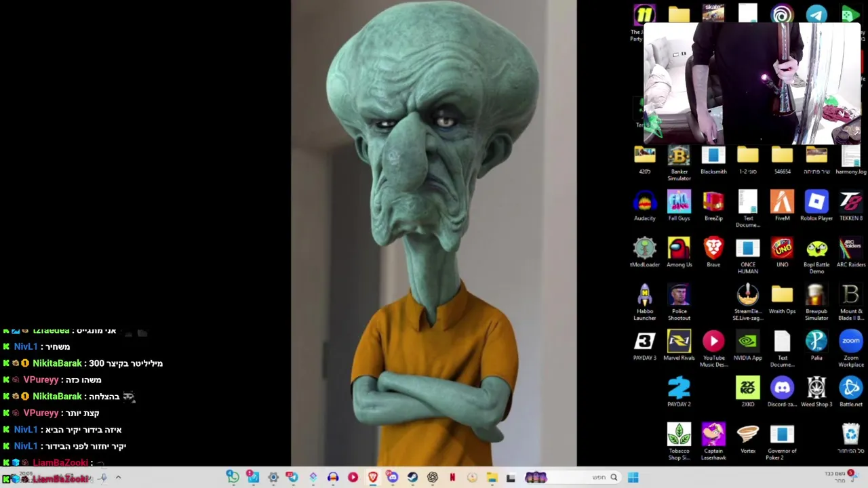Launch Weed Shop 3 from the desktop

(816, 392)
